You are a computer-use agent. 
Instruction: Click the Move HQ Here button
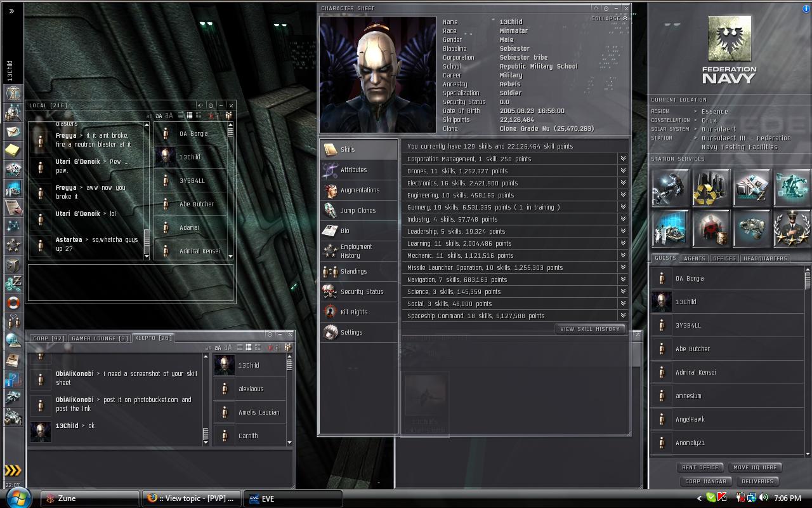point(755,467)
